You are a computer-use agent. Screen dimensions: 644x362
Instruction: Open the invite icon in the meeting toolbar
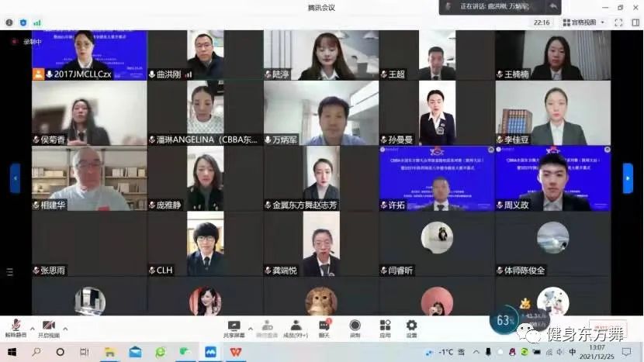267,329
